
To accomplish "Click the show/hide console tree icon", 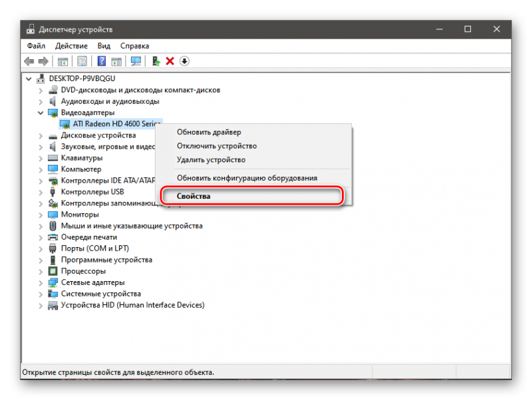I will [63, 61].
